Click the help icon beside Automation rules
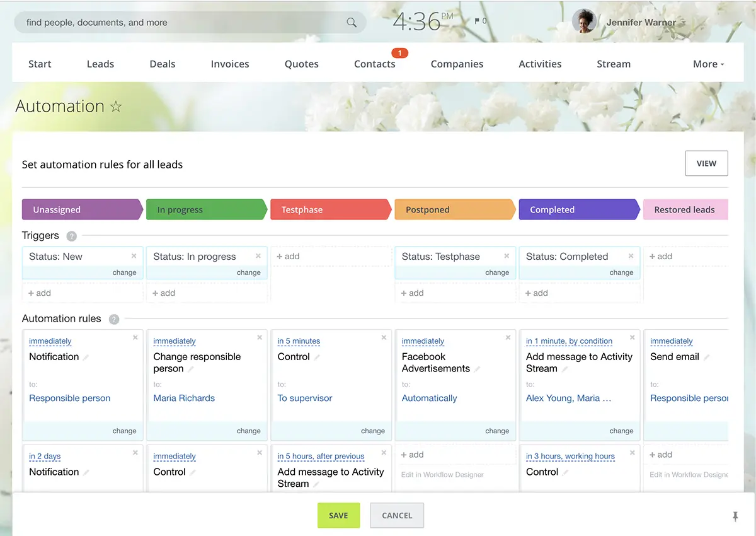756x536 pixels. [114, 319]
